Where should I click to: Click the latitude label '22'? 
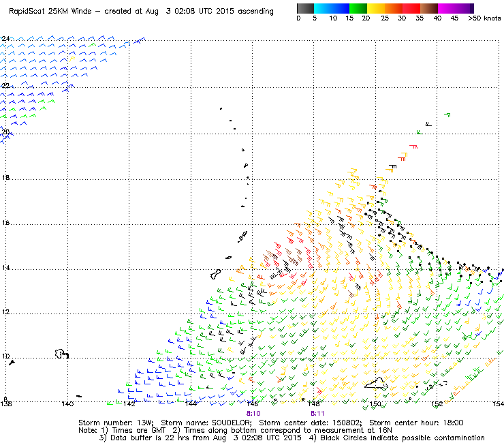click(x=5, y=86)
